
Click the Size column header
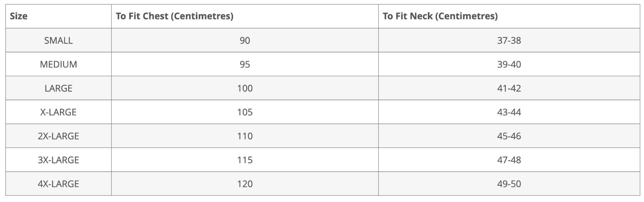click(19, 16)
